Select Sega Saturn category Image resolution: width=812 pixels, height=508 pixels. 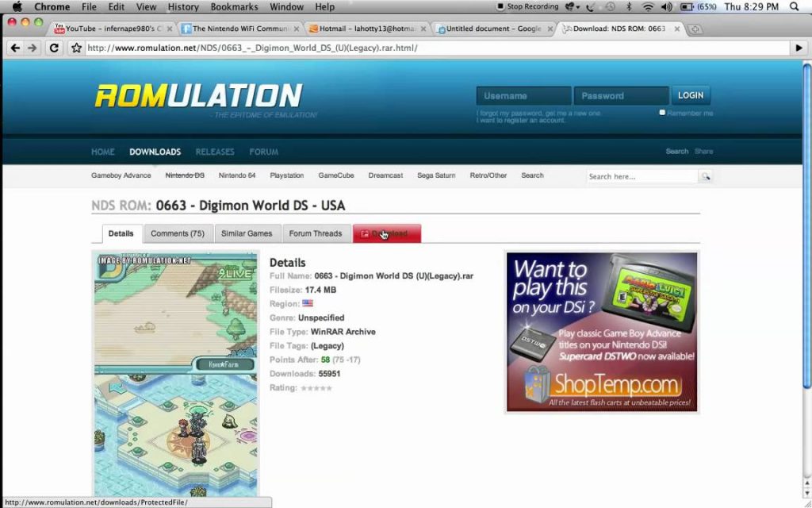pos(436,175)
